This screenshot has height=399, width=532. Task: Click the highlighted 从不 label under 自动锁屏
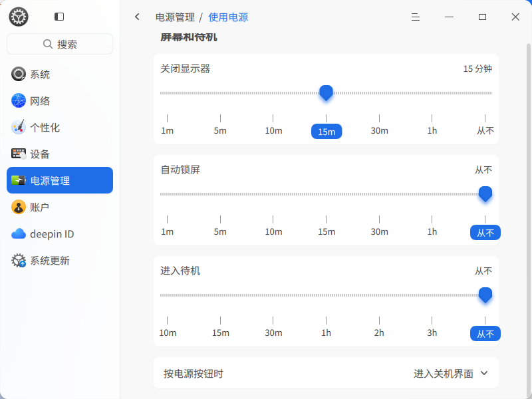485,232
